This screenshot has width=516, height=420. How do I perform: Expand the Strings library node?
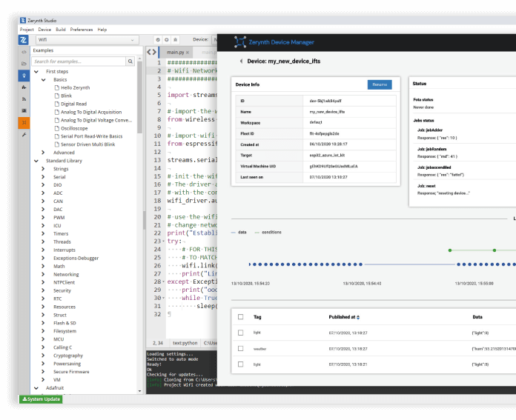coord(43,169)
